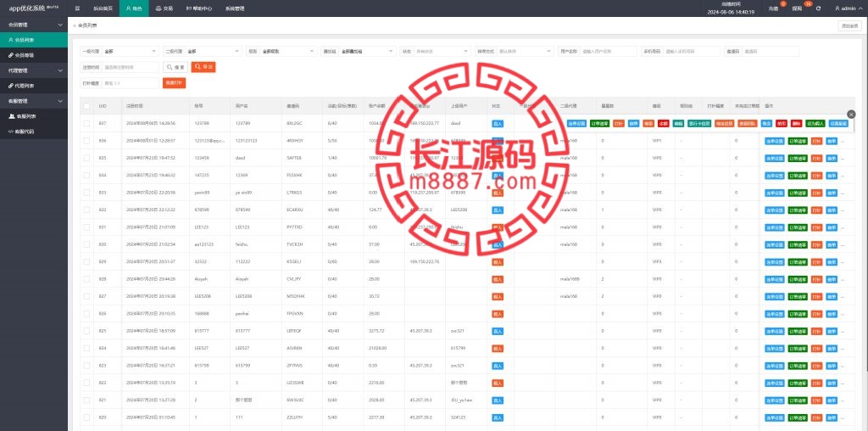Open 帮助中心 in top navigation
This screenshot has width=868, height=431.
point(198,8)
